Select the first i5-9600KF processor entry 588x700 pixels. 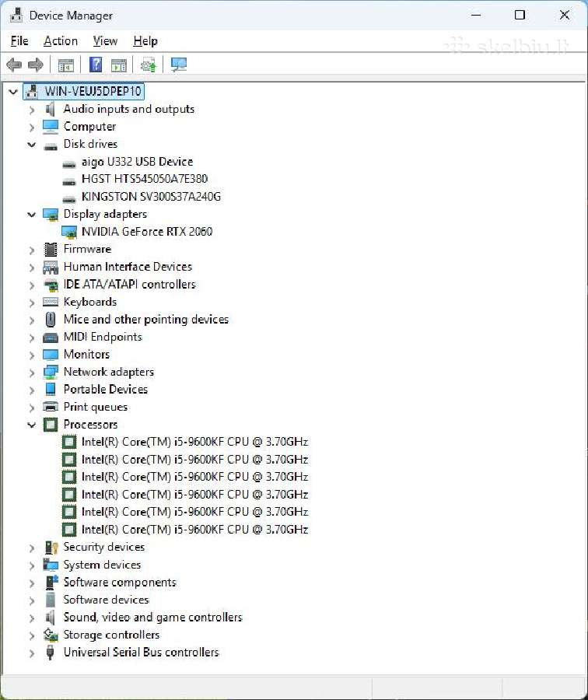coord(194,442)
